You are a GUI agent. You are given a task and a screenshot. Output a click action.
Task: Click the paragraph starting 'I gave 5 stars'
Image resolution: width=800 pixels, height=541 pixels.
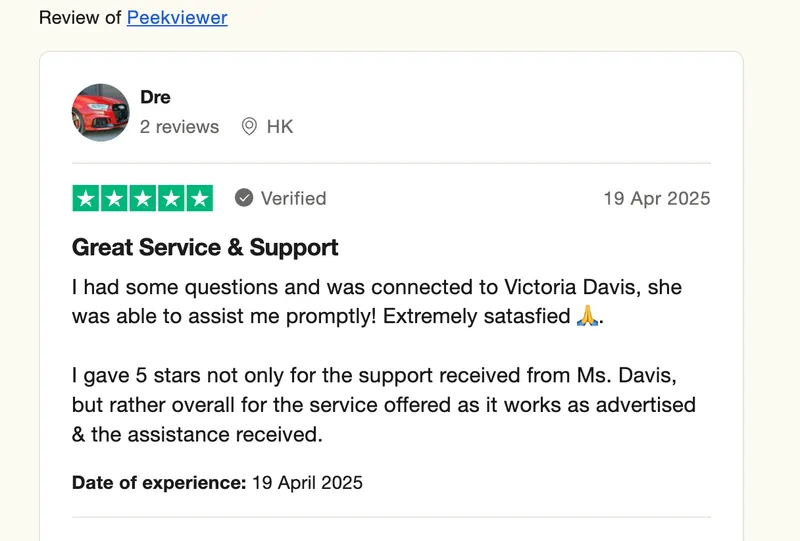point(383,405)
